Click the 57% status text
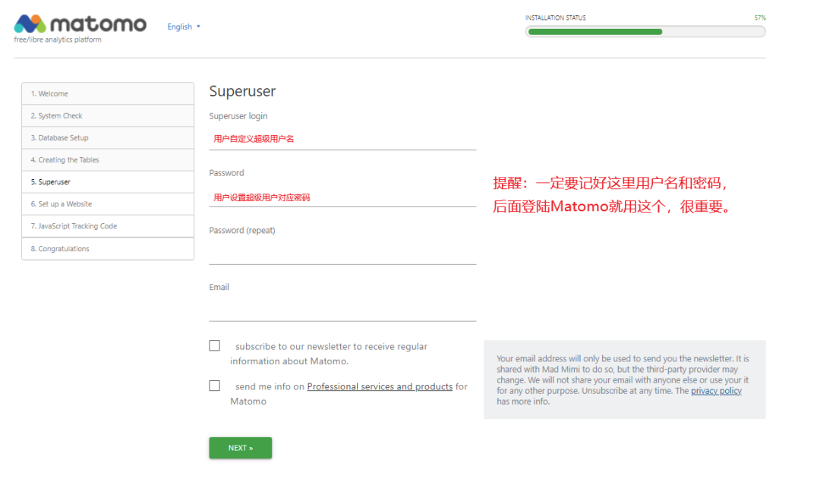Viewport: 820px width, 504px height. pos(760,17)
